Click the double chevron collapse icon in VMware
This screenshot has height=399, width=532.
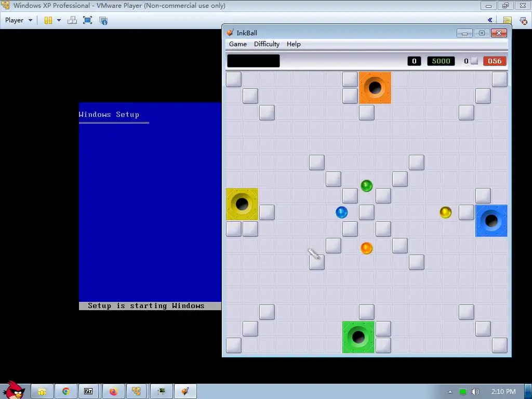pyautogui.click(x=490, y=20)
